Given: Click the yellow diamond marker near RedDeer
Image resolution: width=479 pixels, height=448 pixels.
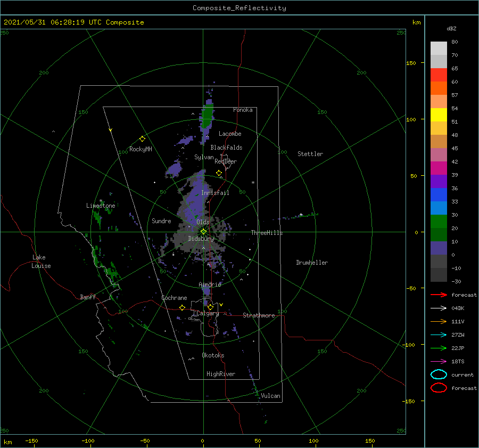Looking at the screenshot, I should 219,173.
